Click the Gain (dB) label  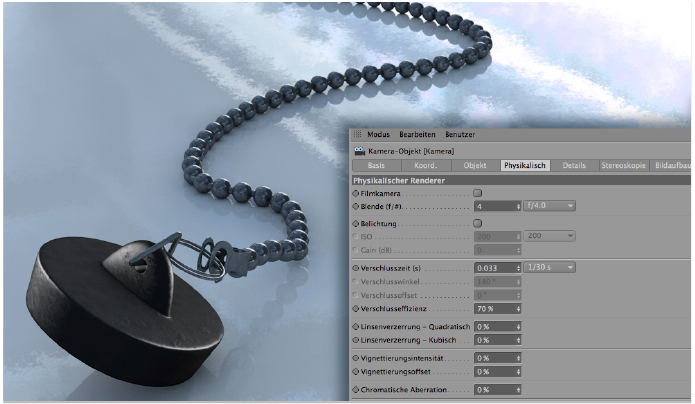(x=376, y=250)
